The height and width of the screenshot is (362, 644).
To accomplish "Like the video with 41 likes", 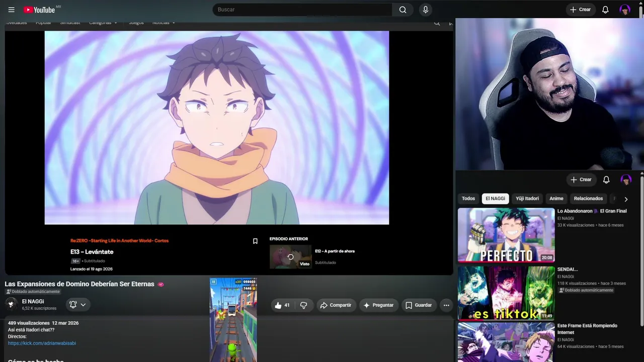I will pyautogui.click(x=282, y=305).
